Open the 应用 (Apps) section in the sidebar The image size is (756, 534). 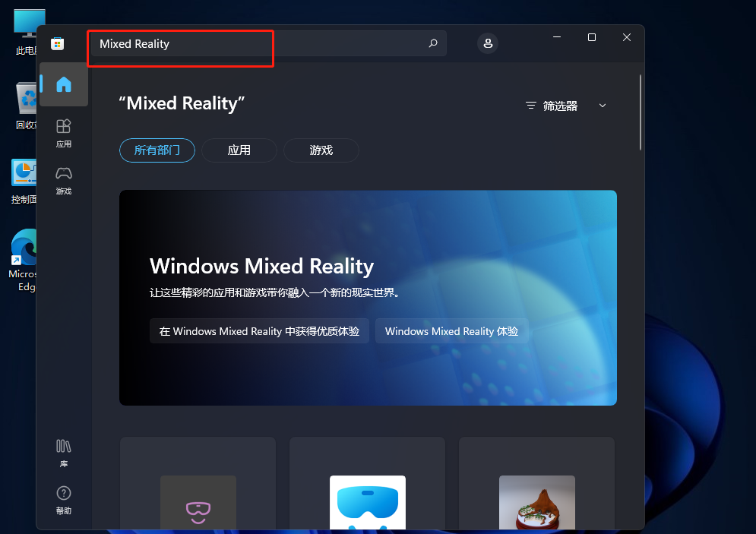tap(64, 132)
